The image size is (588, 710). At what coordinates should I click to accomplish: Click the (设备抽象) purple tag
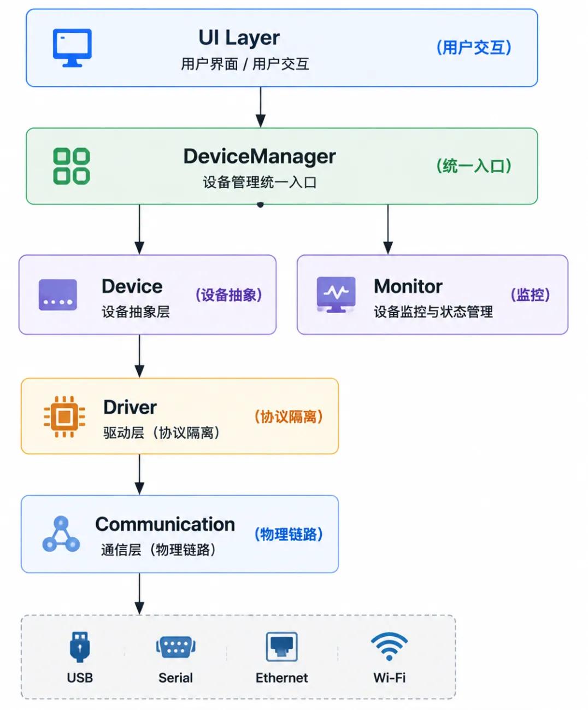pos(229,295)
